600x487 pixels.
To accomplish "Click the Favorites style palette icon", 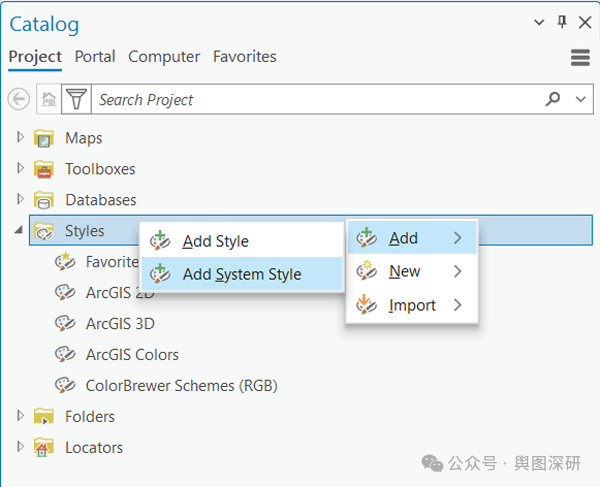I will click(x=65, y=262).
